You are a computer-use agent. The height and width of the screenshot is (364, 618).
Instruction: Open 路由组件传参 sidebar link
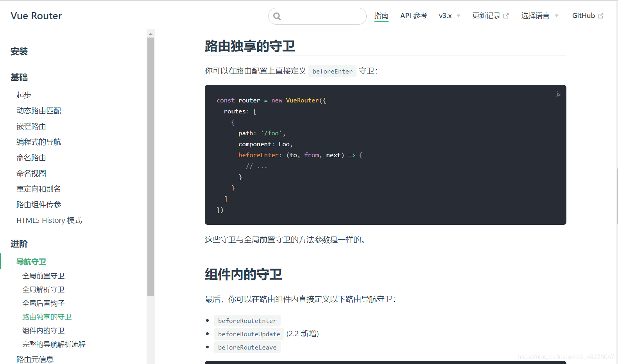point(39,204)
